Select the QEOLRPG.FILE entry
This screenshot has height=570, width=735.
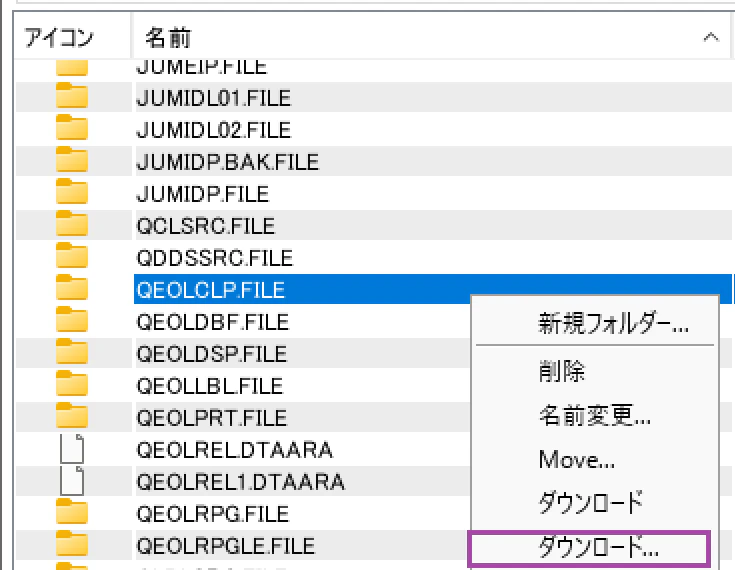click(x=213, y=513)
